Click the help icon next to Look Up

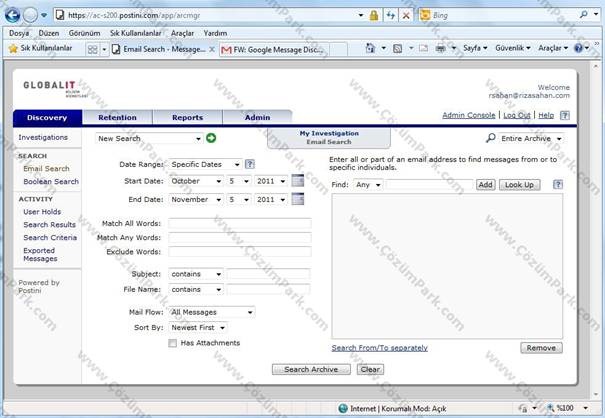(x=558, y=184)
